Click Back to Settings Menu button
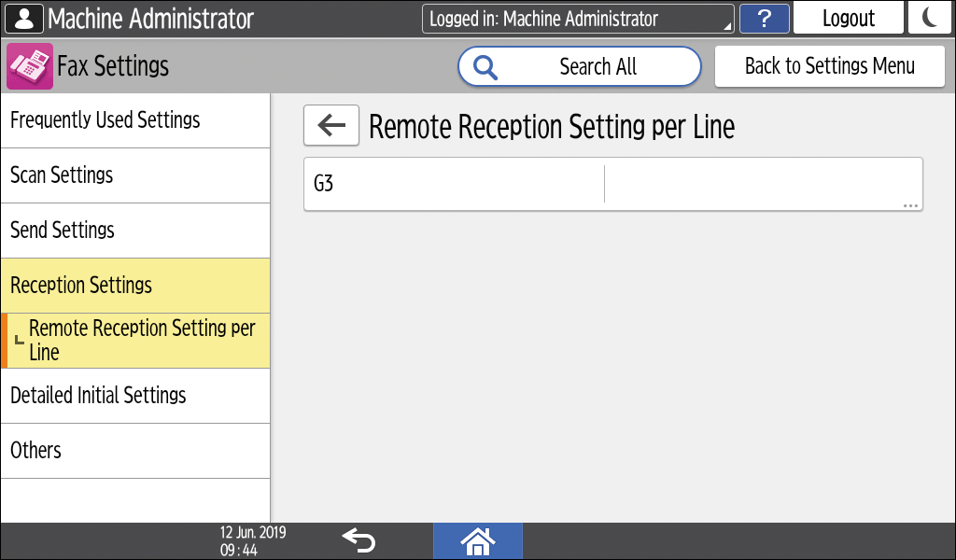956x560 pixels. coord(829,66)
